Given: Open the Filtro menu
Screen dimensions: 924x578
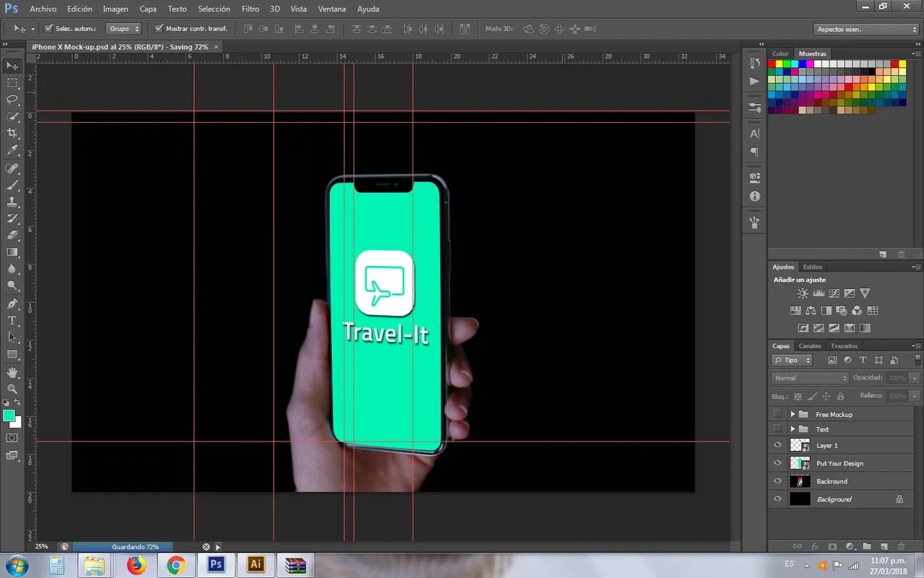Looking at the screenshot, I should [x=250, y=9].
